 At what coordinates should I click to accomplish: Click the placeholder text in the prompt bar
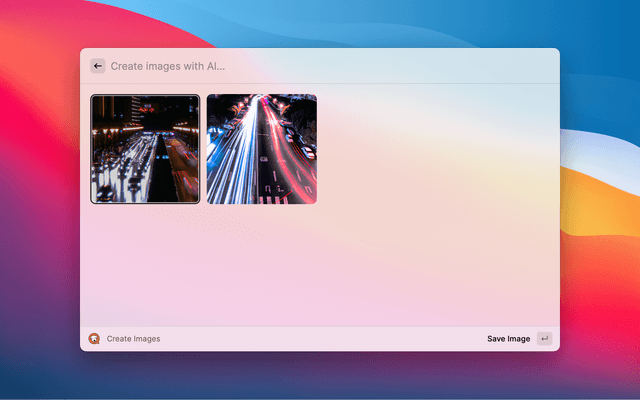[x=168, y=66]
